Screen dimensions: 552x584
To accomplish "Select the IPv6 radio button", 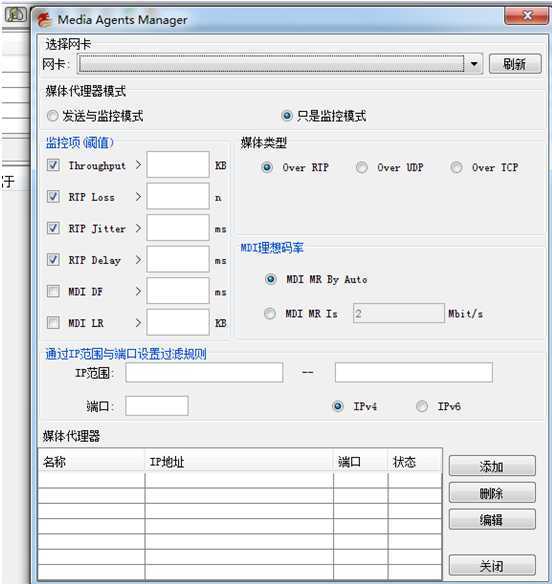I will 422,406.
